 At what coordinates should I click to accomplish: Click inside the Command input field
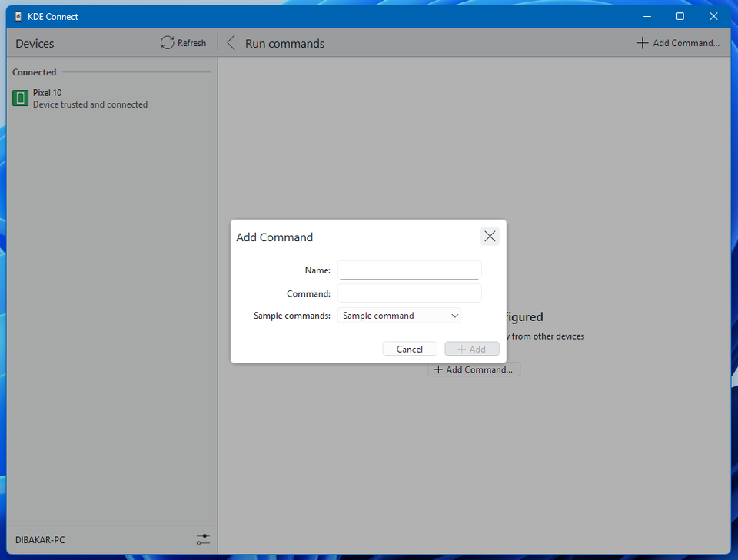point(409,293)
